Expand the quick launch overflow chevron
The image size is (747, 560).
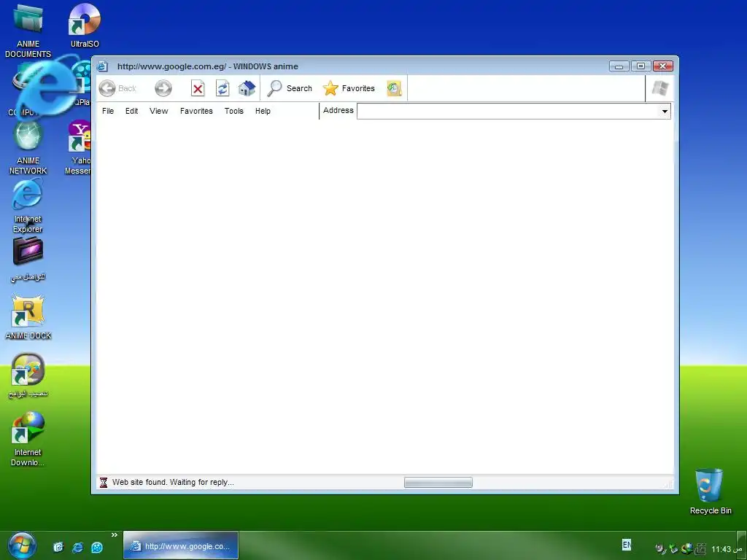[x=115, y=534]
